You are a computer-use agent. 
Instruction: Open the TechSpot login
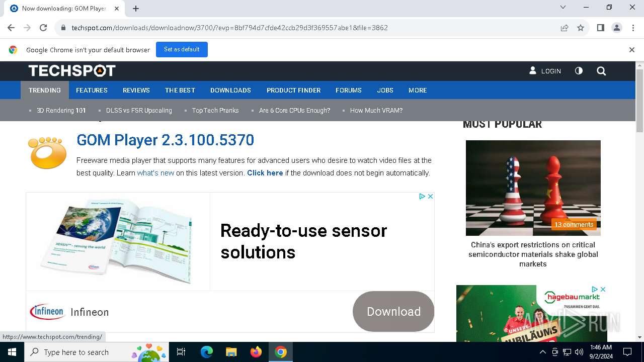tap(545, 71)
